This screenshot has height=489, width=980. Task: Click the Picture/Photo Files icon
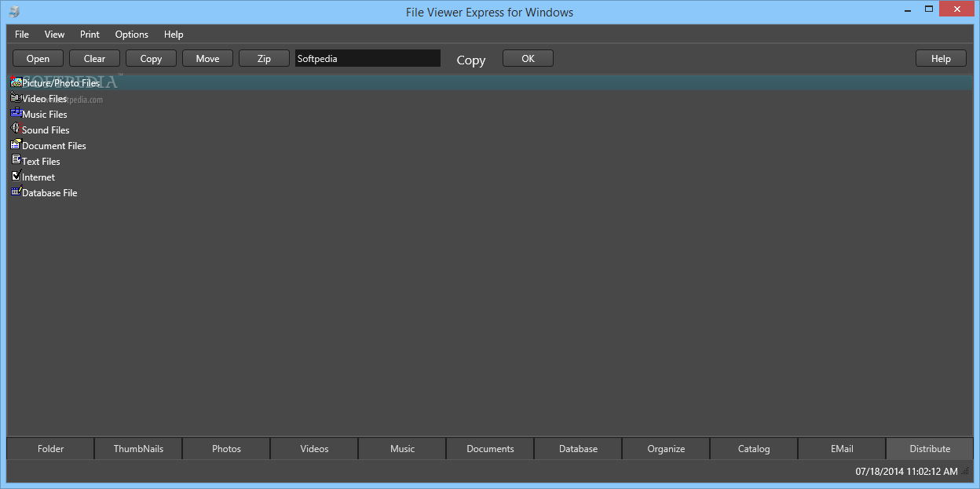pos(16,82)
